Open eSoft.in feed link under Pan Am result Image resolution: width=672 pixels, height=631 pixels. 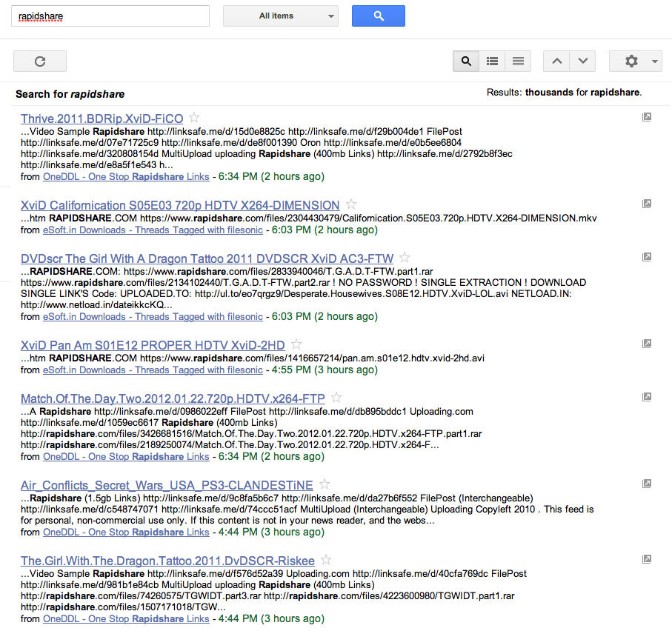pos(153,370)
